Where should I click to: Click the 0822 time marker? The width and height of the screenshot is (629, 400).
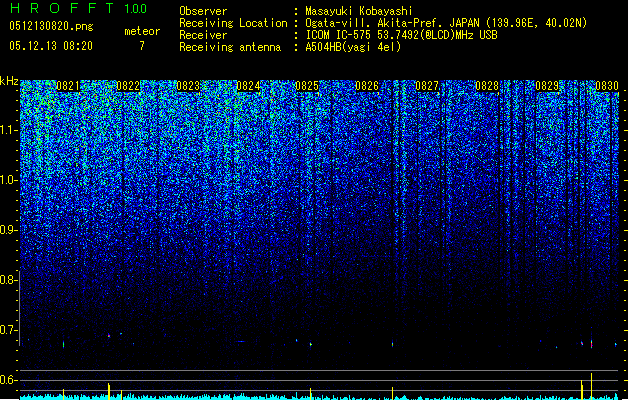[x=128, y=86]
